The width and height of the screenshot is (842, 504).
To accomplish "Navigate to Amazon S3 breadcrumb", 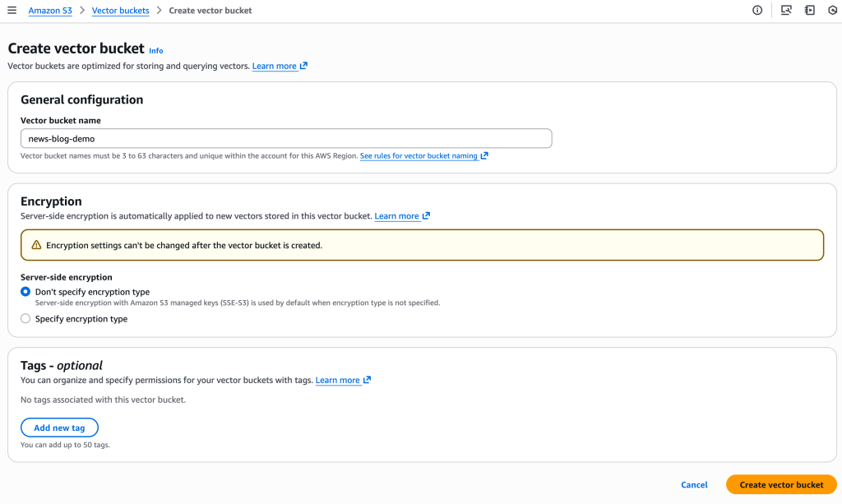I will pyautogui.click(x=50, y=11).
